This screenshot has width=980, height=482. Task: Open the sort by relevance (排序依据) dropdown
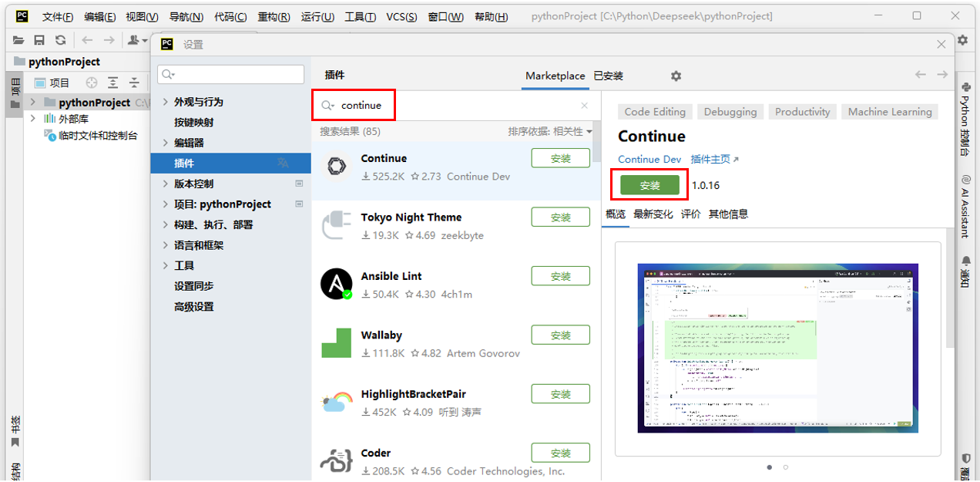(550, 131)
